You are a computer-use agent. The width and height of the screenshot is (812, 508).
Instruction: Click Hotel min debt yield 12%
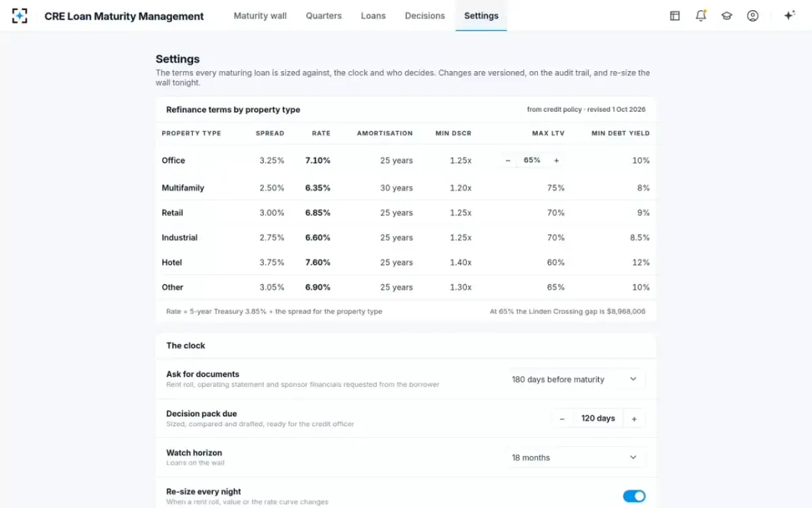pos(641,263)
